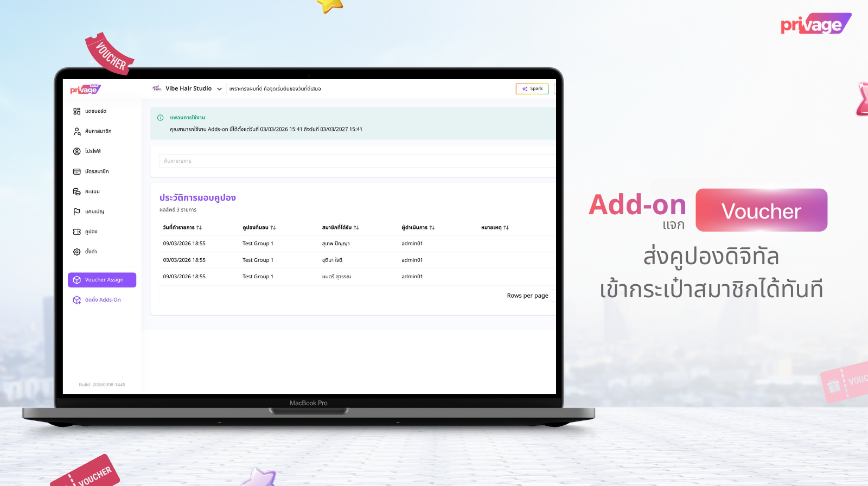Click the member search icon in sidebar

point(77,131)
